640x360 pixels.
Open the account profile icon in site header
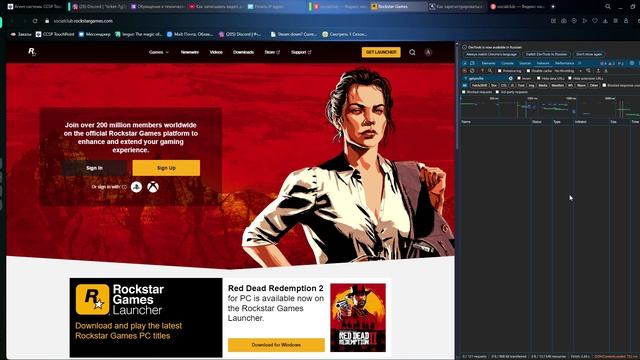click(x=428, y=52)
